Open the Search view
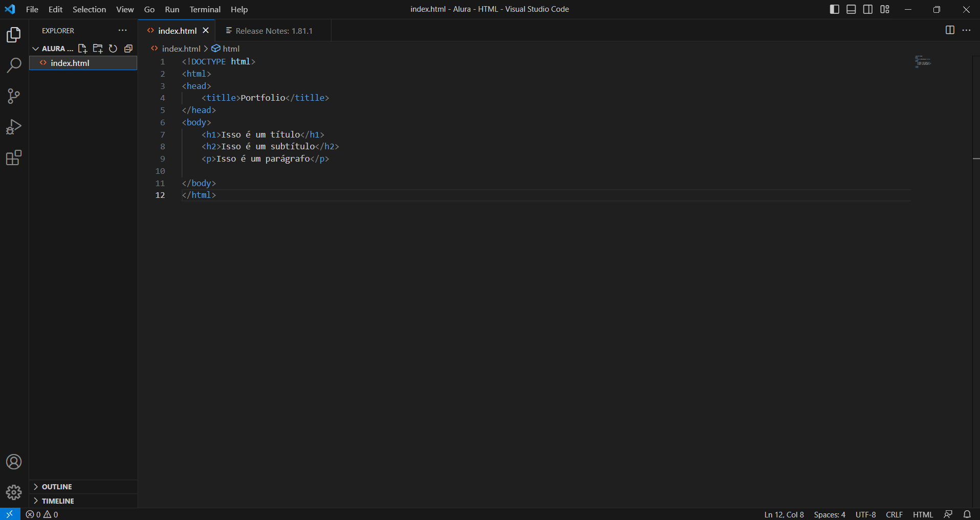 14,65
